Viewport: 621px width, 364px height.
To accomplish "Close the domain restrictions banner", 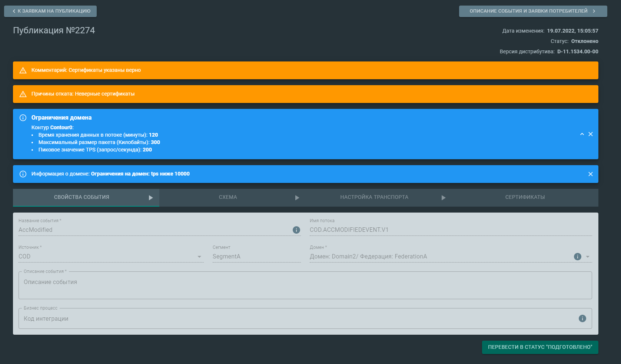I will pyautogui.click(x=591, y=134).
